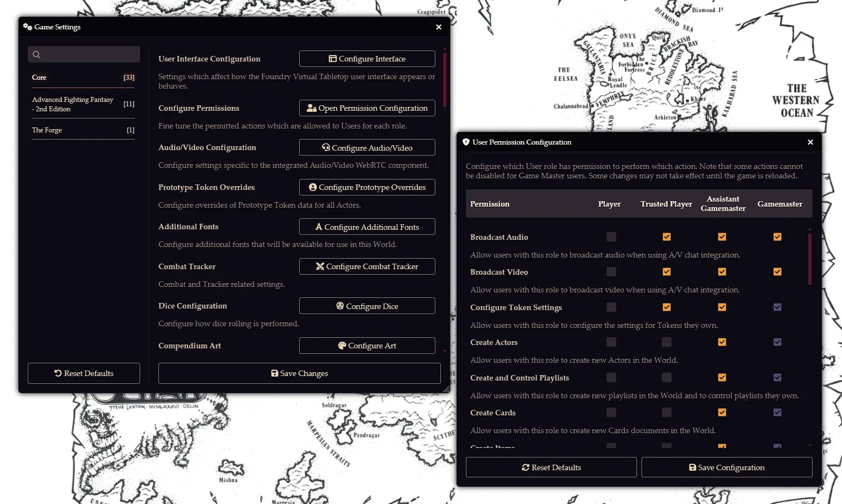Viewport: 842px width, 504px height.
Task: Click the Trusted Player column header
Action: point(666,204)
